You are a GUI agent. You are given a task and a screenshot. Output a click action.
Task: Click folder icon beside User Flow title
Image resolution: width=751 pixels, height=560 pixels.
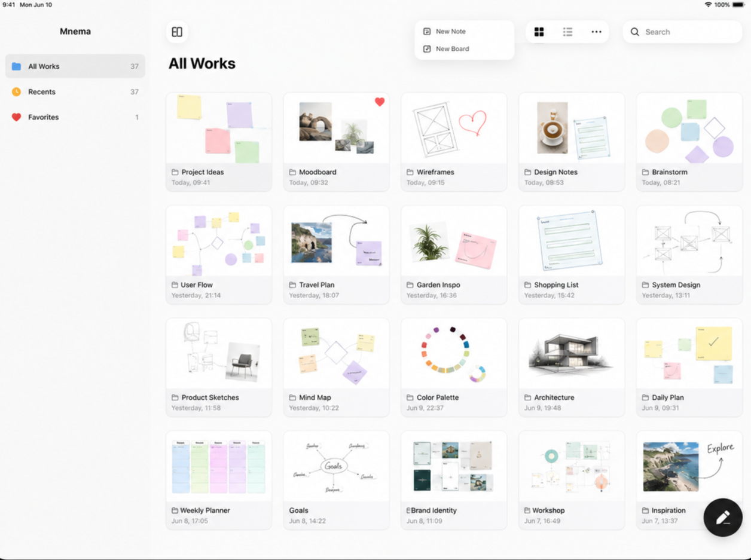click(x=175, y=285)
